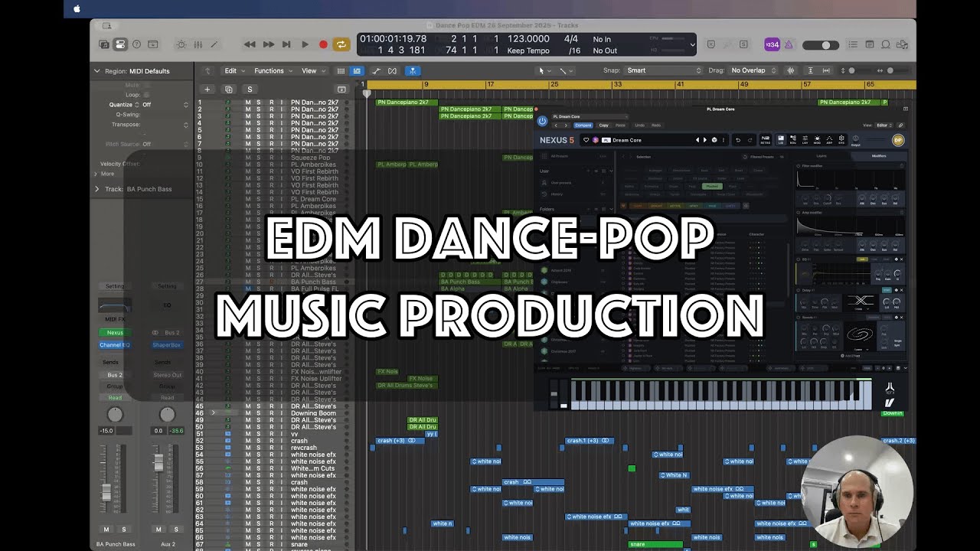Open Smart Controls dial icon

(181, 44)
